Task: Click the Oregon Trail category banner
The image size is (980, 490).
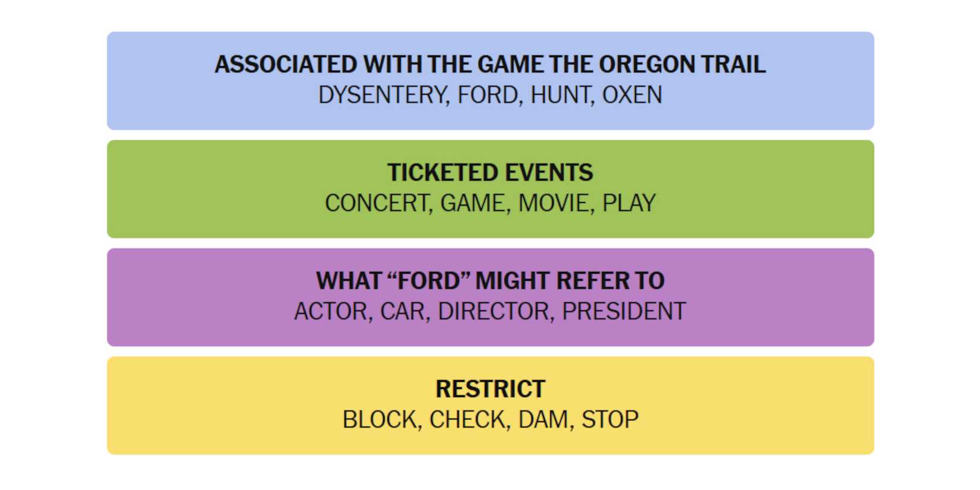Action: pyautogui.click(x=490, y=65)
